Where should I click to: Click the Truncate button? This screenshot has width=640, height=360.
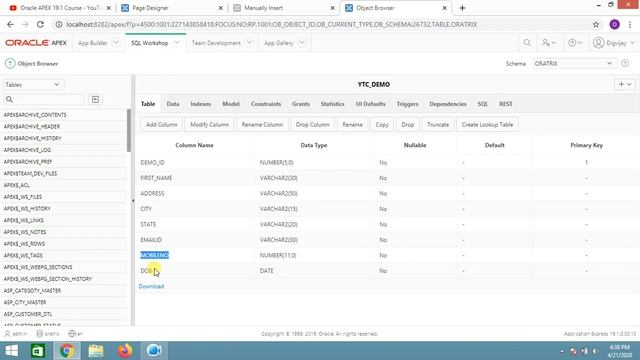click(438, 124)
